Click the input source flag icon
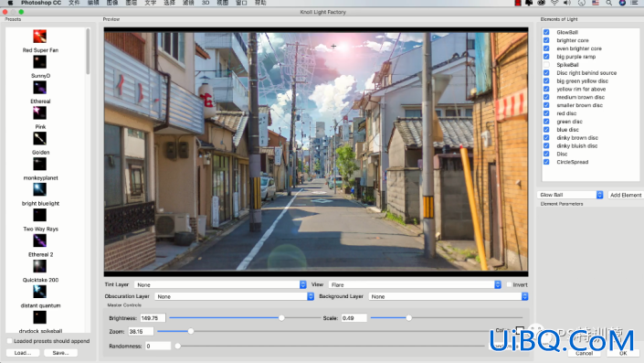The width and height of the screenshot is (644, 363). 595,3
